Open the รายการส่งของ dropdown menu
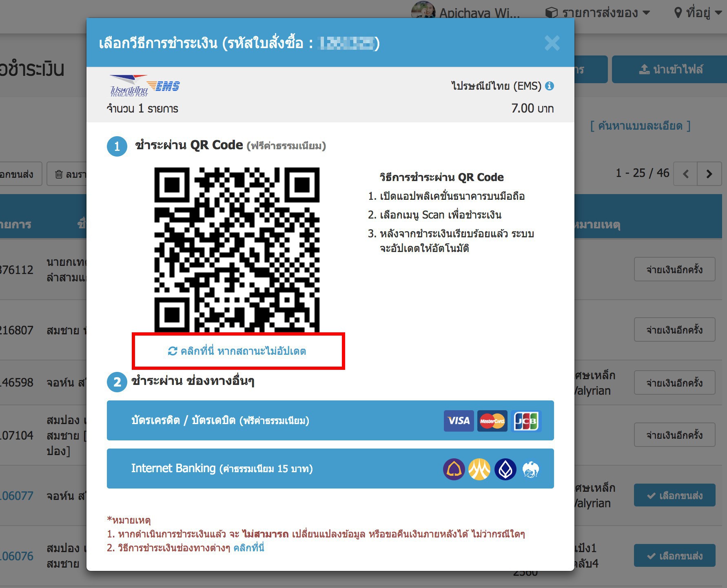 (x=598, y=13)
